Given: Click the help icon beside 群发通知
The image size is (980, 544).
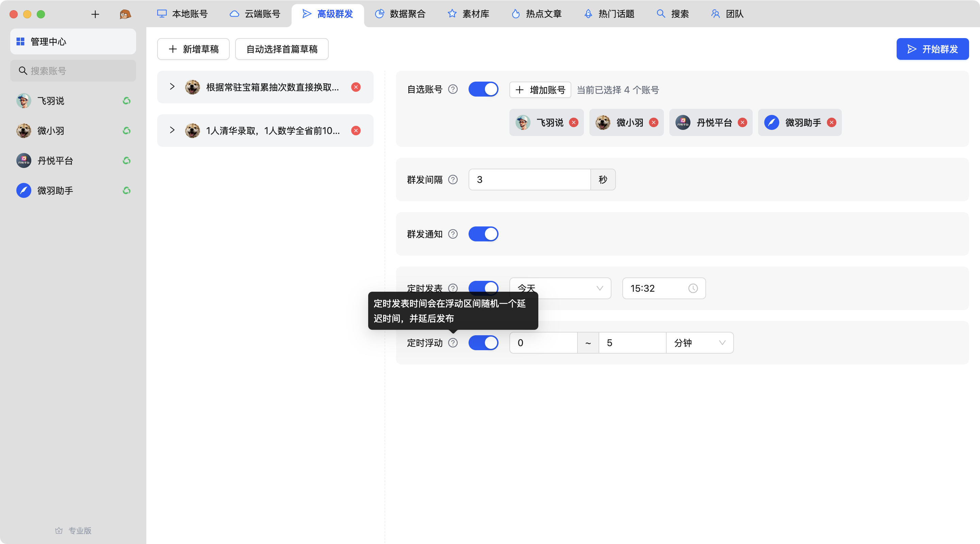Looking at the screenshot, I should [x=453, y=234].
